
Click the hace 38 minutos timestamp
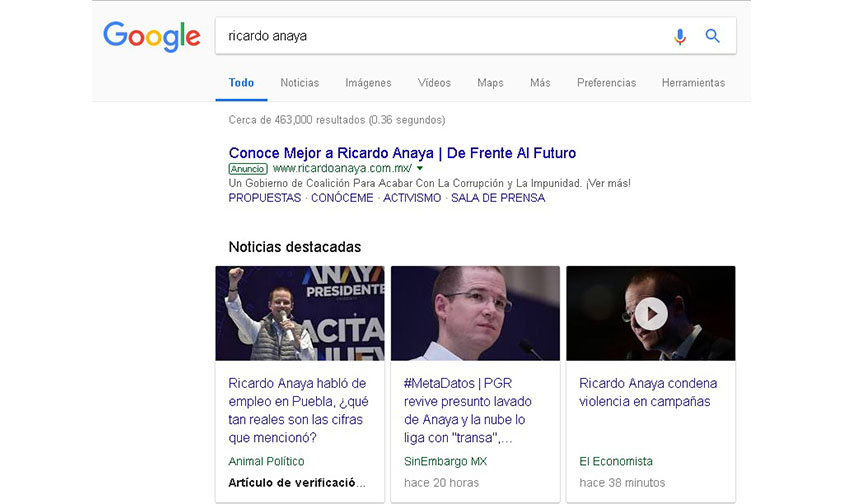(x=622, y=482)
